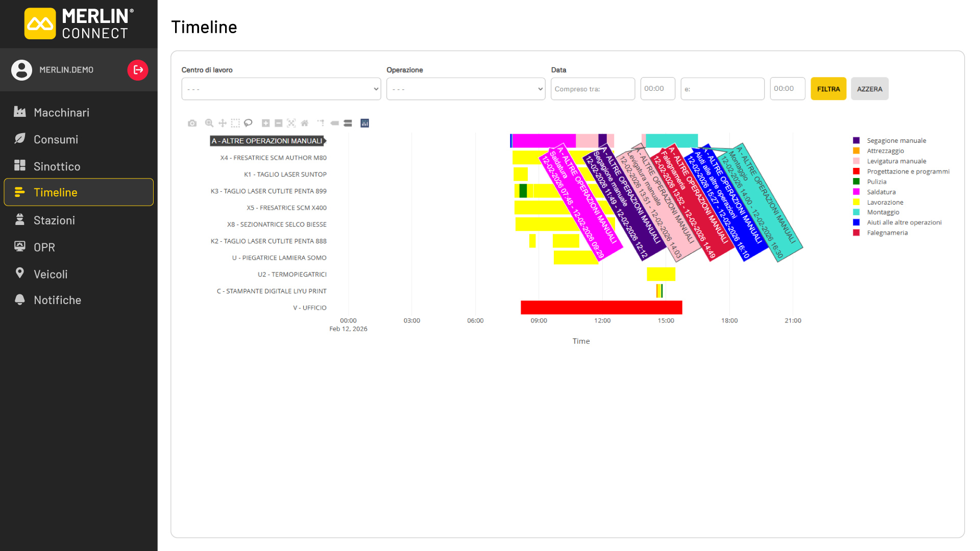This screenshot has height=551, width=980.
Task: Toggle spike lines in chart toolbar
Action: [321, 123]
